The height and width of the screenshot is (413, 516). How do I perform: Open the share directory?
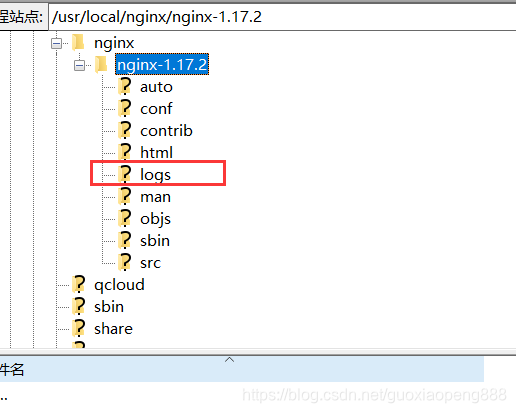(113, 329)
